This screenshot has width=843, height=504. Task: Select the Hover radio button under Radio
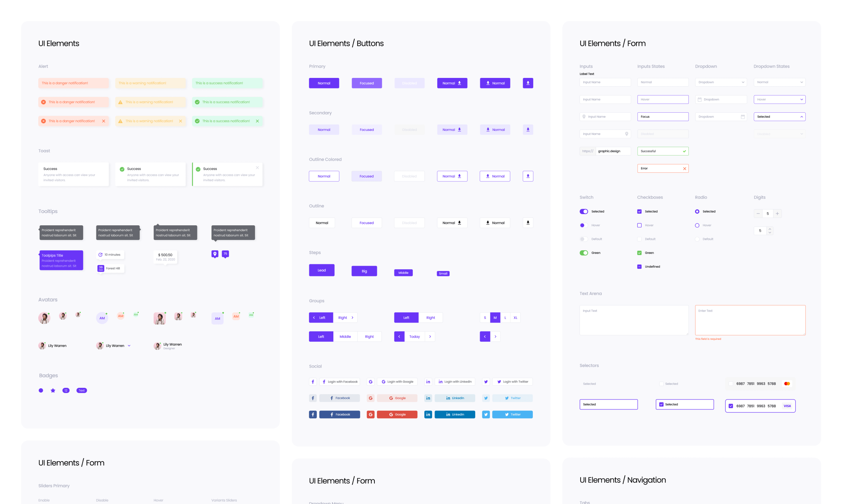(697, 225)
